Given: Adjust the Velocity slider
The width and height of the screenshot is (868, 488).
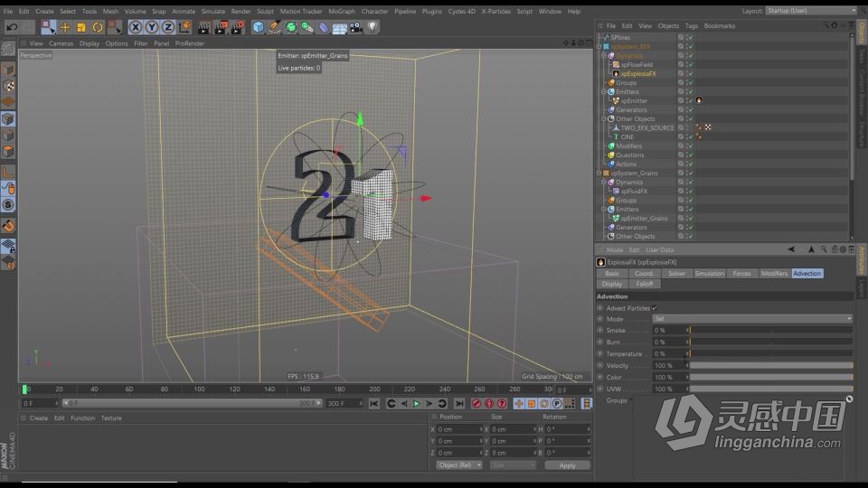Looking at the screenshot, I should pos(771,366).
